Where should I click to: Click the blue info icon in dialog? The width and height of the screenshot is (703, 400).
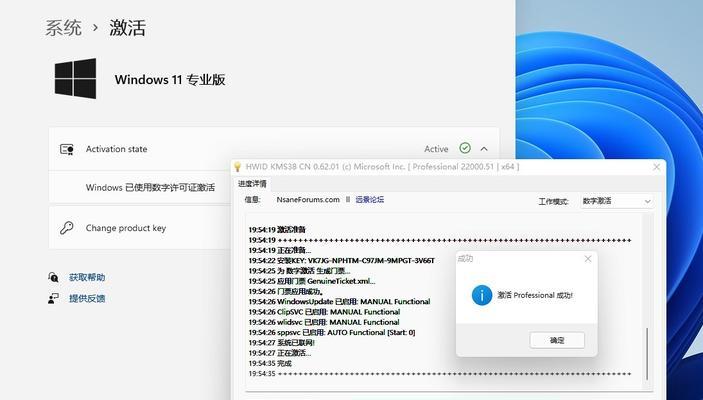(x=482, y=295)
